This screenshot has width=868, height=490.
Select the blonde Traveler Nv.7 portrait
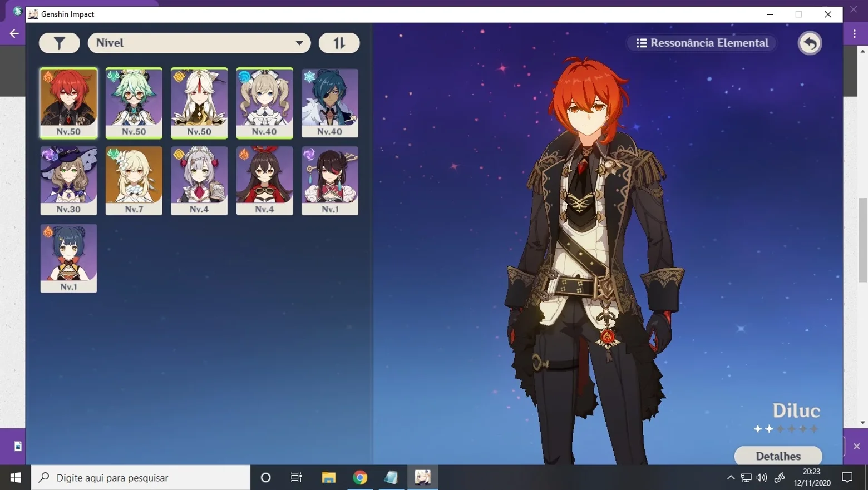(134, 181)
